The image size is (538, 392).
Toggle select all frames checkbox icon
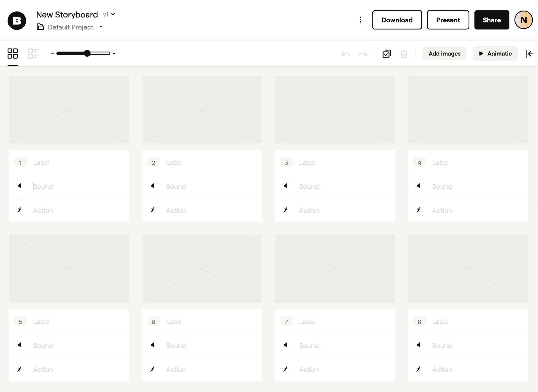pos(387,54)
